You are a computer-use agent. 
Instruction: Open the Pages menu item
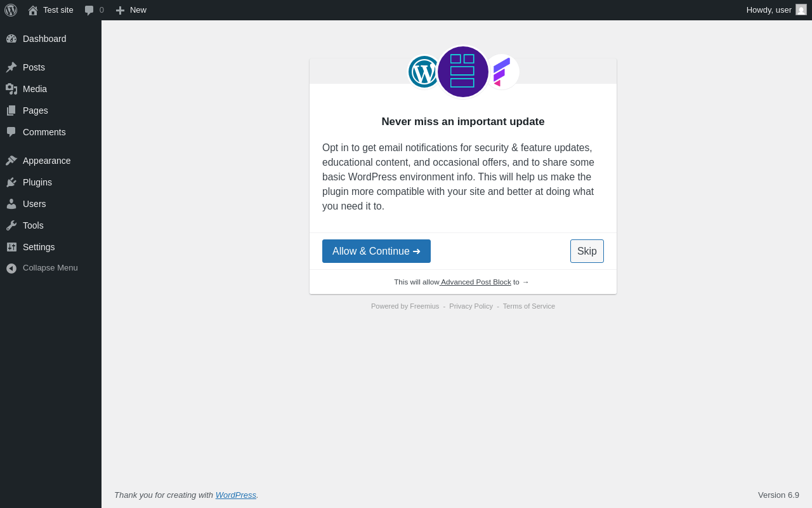[51, 110]
